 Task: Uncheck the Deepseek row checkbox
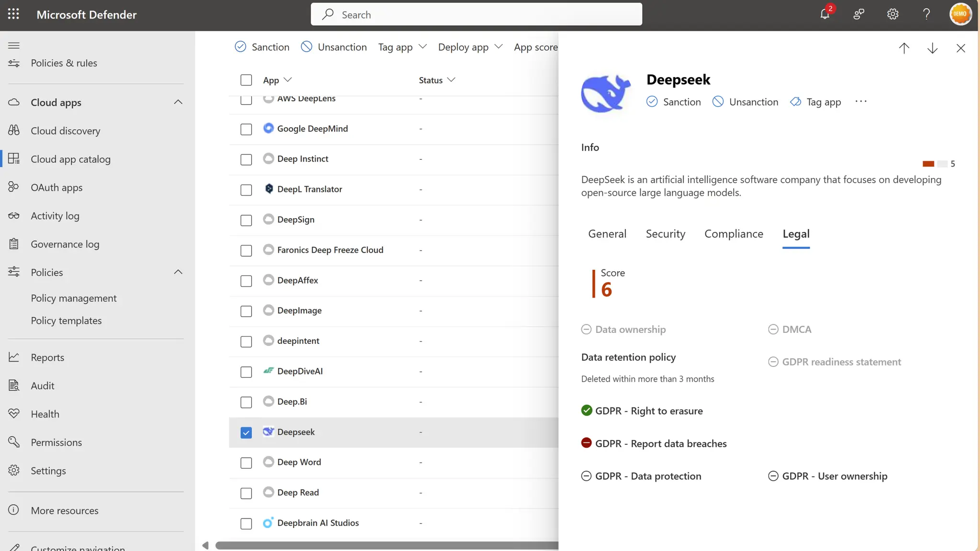(246, 432)
